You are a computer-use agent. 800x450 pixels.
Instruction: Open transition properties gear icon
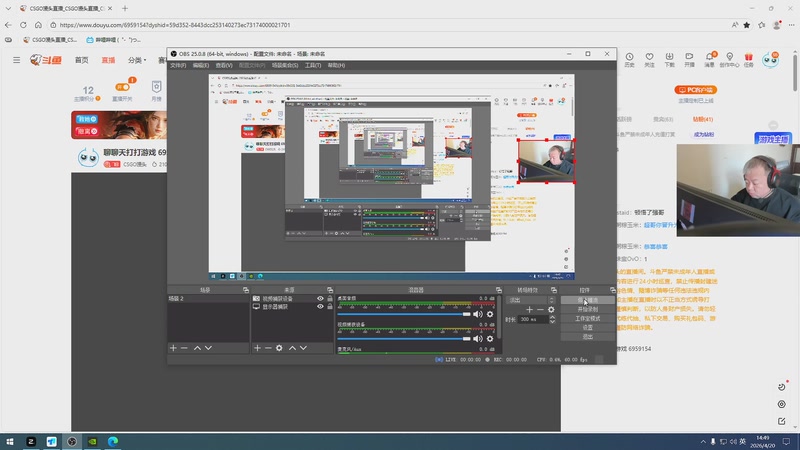point(551,310)
